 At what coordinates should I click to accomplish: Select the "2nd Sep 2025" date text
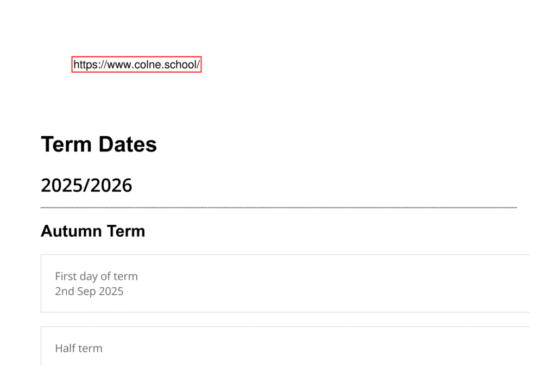pyautogui.click(x=89, y=292)
